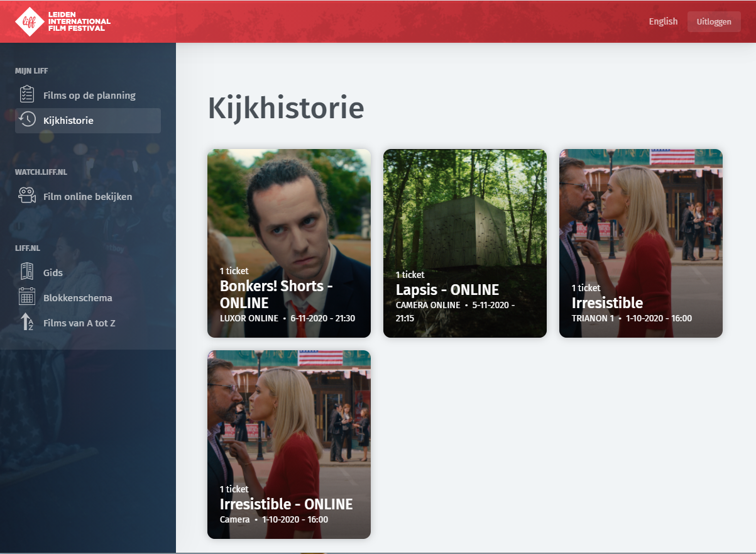756x554 pixels.
Task: Click the Leiden International Film Festival wordmark
Action: click(79, 21)
